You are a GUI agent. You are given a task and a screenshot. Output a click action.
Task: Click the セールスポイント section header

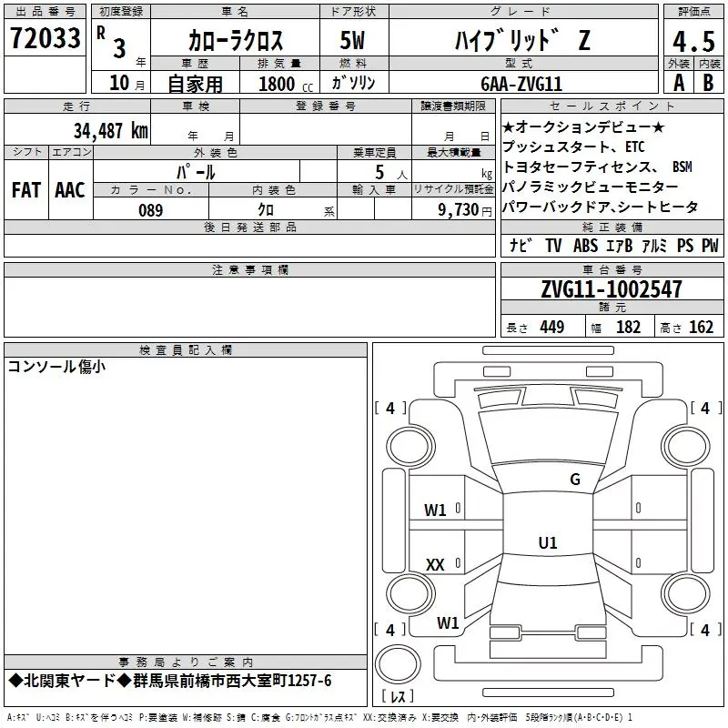click(612, 106)
